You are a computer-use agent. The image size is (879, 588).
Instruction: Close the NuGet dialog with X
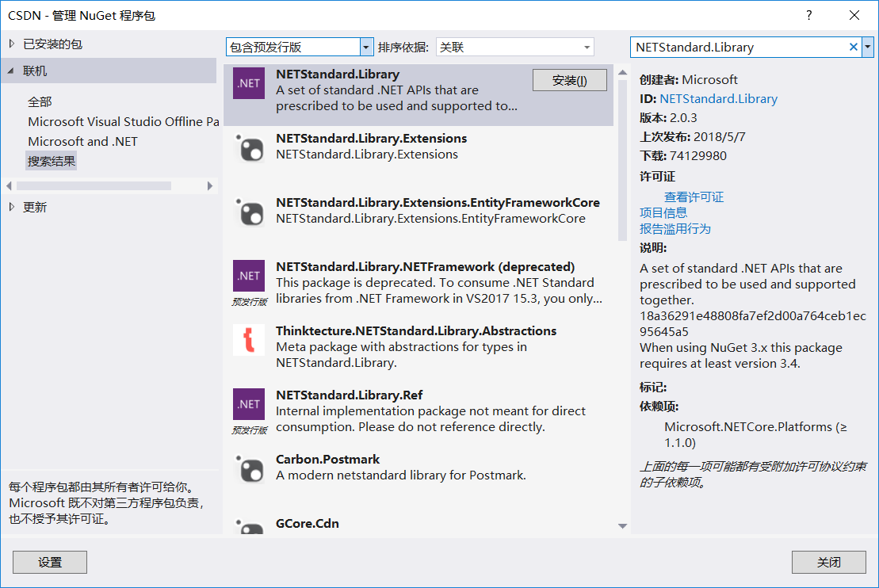854,15
